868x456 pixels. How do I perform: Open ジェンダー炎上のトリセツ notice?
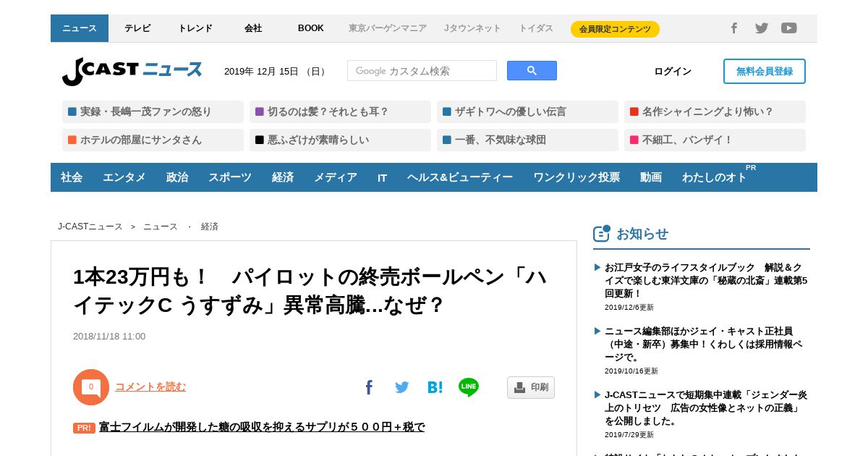pos(706,408)
